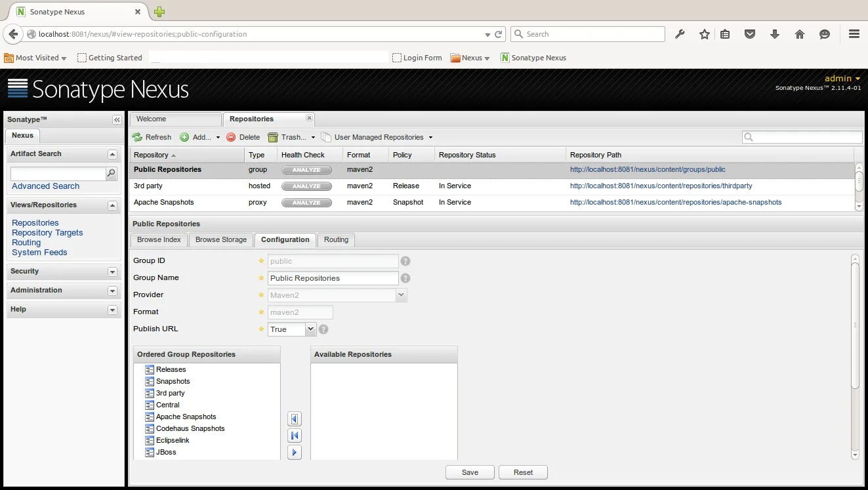The width and height of the screenshot is (868, 490).
Task: Select JBoss in ordered group repositories
Action: coord(166,453)
